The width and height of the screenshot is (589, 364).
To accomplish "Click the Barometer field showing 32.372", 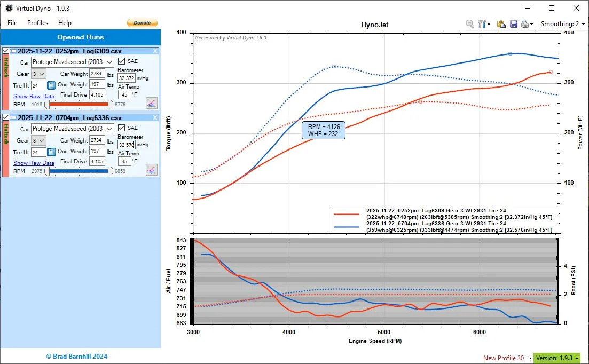I will coord(127,78).
